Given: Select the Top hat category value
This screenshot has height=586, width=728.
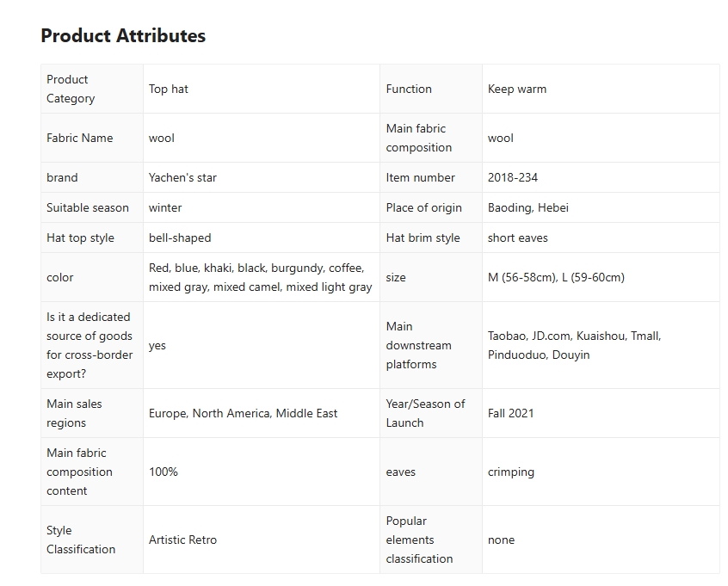Looking at the screenshot, I should click(169, 89).
